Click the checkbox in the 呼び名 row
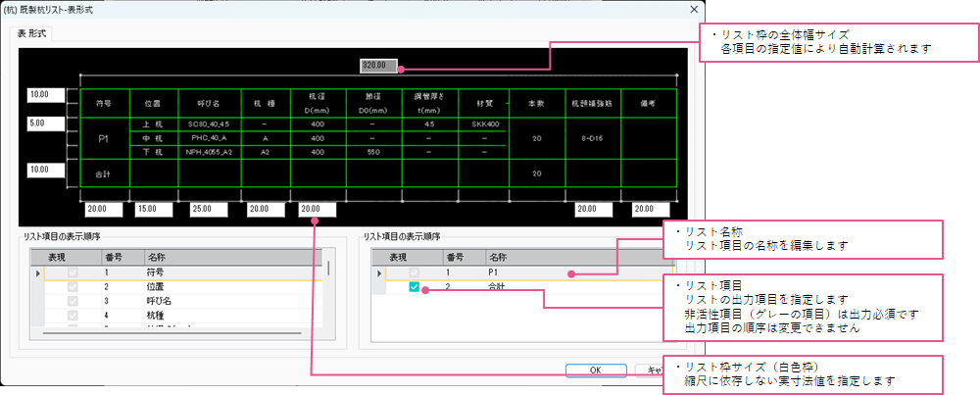Image resolution: width=980 pixels, height=395 pixels. tap(73, 303)
